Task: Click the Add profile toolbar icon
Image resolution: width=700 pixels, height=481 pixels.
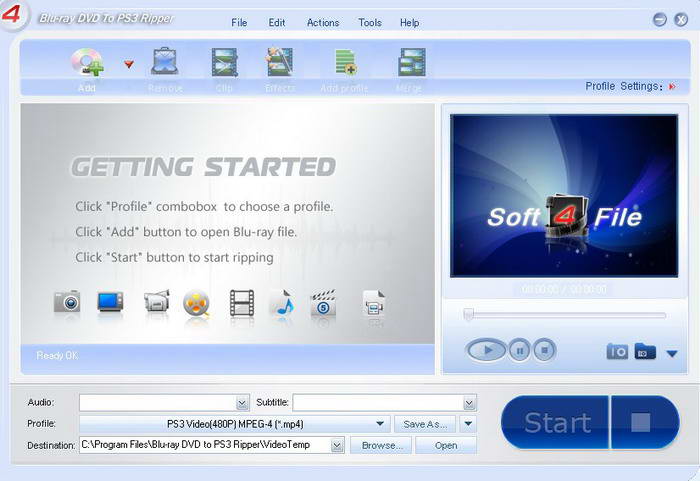Action: click(346, 63)
